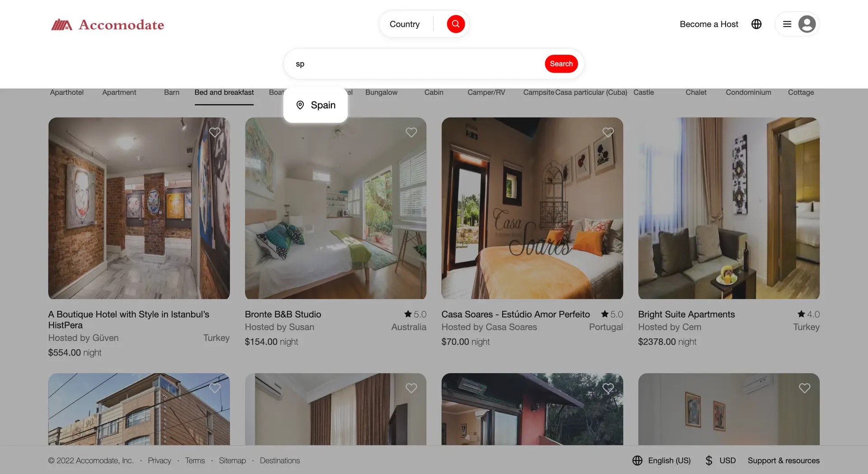Open the hamburger menu icon
The height and width of the screenshot is (474, 868).
pos(787,24)
